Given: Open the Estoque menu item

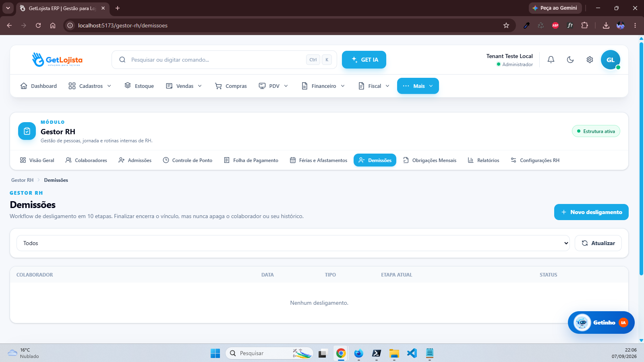Looking at the screenshot, I should pyautogui.click(x=139, y=86).
